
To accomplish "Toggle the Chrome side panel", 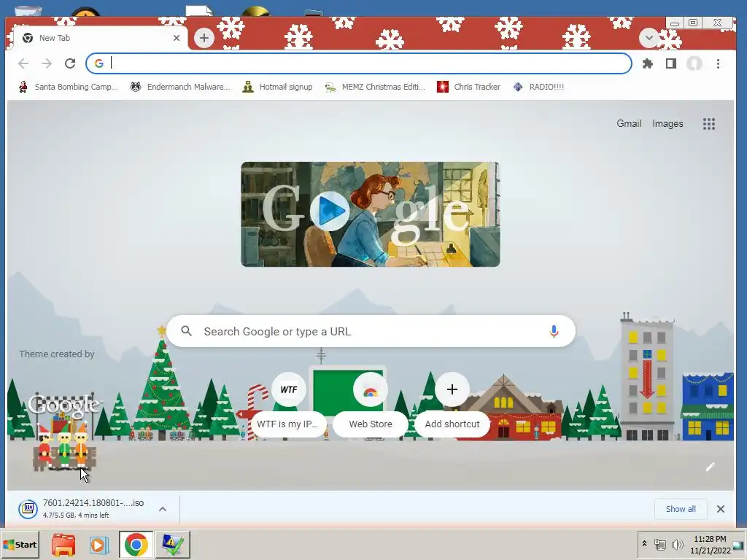I will [671, 63].
